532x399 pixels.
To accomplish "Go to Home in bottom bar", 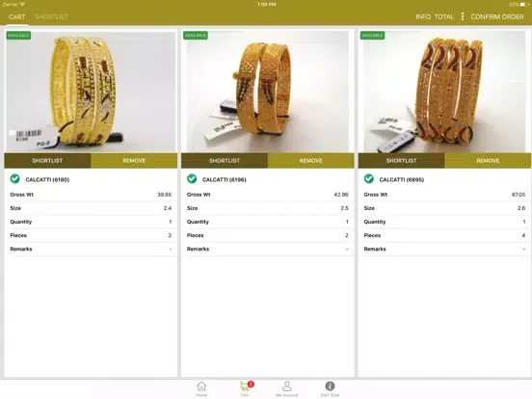I will click(201, 388).
